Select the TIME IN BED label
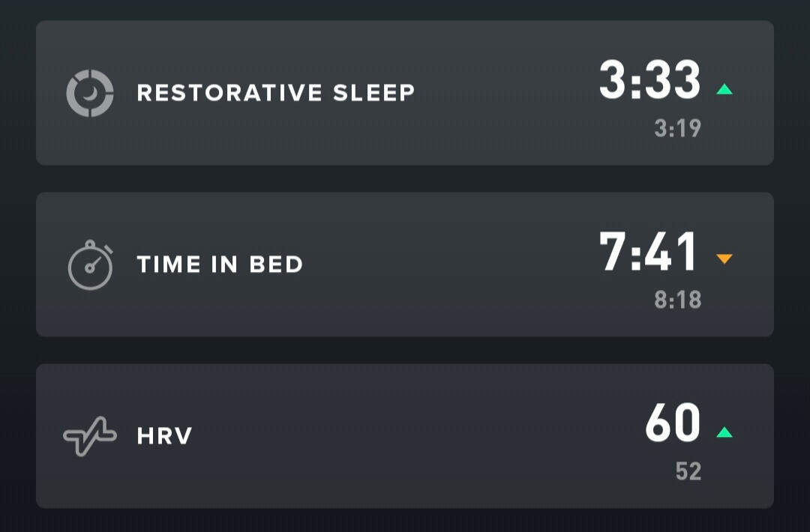Screen dimensions: 810x532 click(x=220, y=265)
